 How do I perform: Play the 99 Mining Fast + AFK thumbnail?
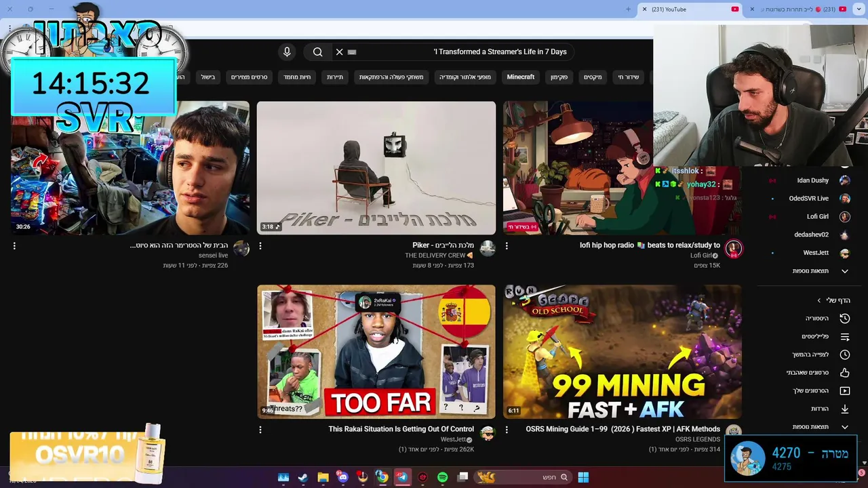point(623,352)
